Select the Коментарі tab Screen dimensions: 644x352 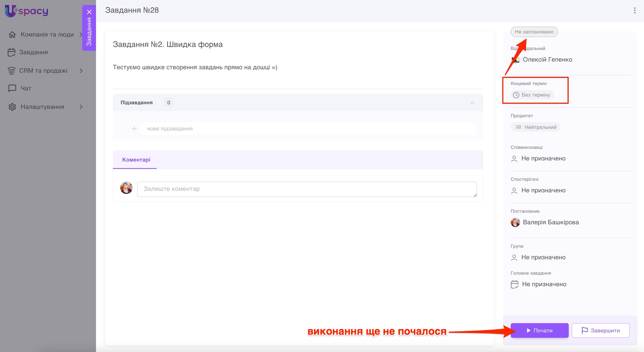pos(136,160)
